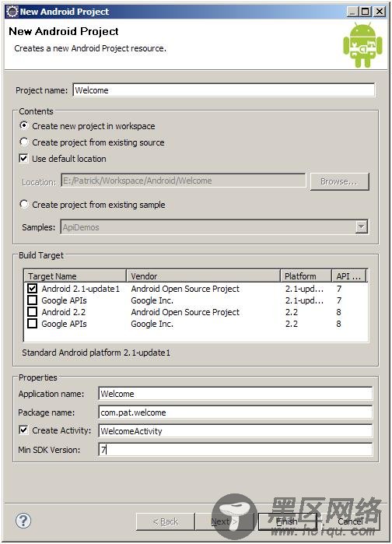Click into the Package name field
Screen dimensions: 392x544
[236, 412]
